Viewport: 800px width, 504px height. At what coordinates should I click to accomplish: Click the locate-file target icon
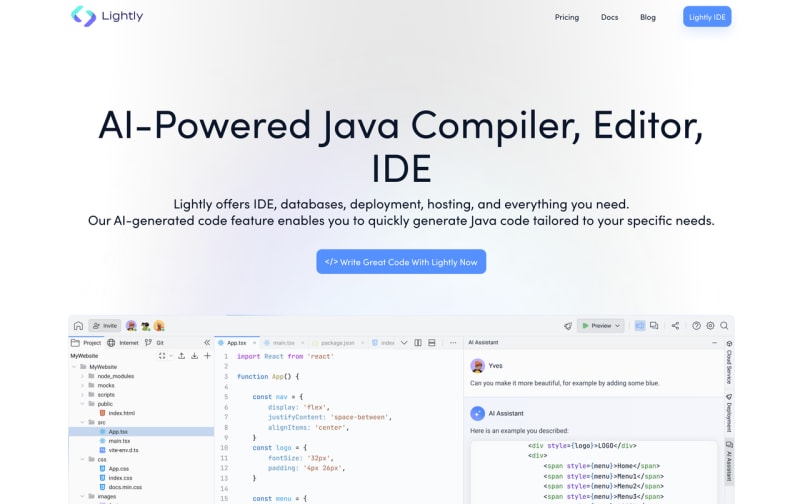pos(162,356)
